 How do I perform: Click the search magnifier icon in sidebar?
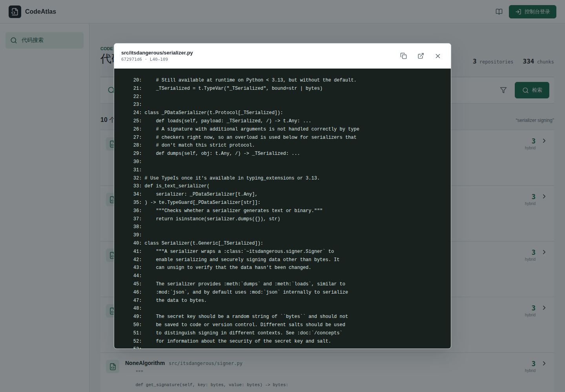14,40
